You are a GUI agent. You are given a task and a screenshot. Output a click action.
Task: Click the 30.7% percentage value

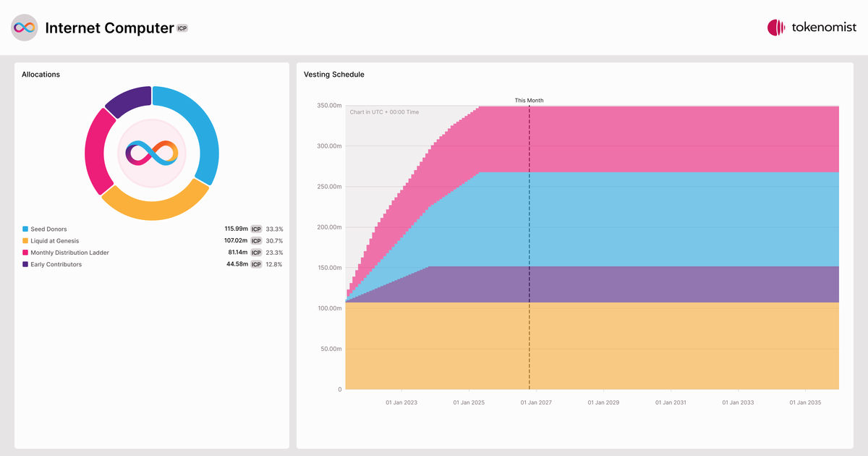tap(274, 240)
